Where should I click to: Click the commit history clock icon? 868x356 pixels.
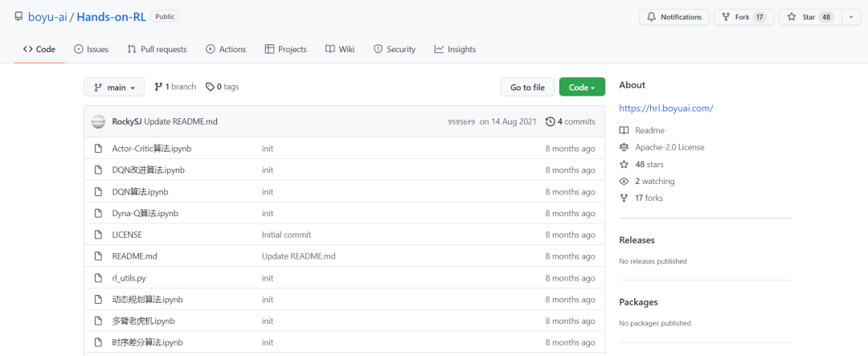550,121
